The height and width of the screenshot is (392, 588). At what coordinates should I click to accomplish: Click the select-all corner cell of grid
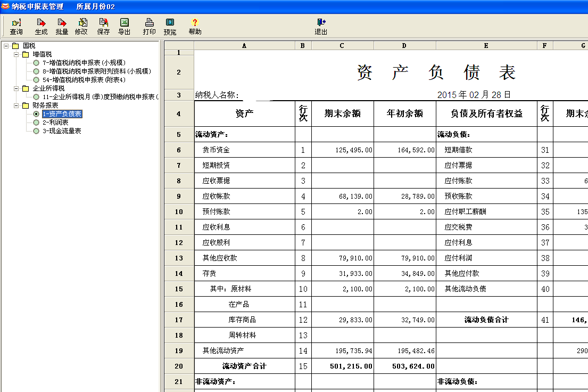tap(179, 45)
